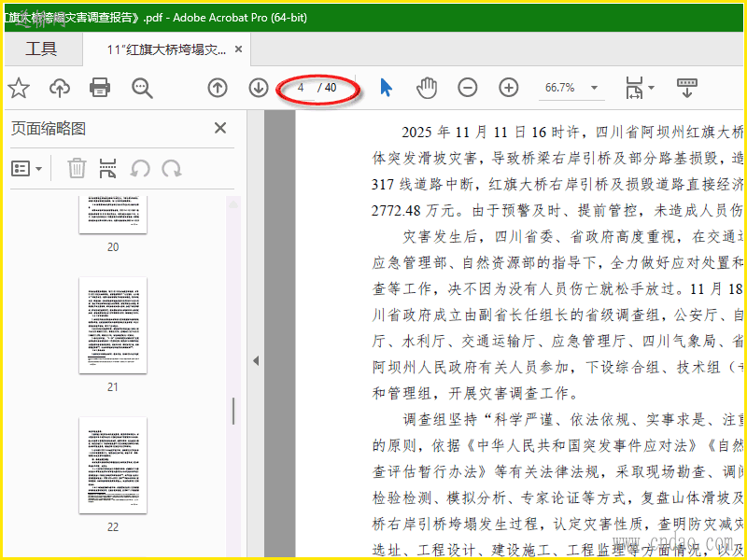Viewport: 747px width, 560px height.
Task: Click the total pages label / 40
Action: coord(327,88)
